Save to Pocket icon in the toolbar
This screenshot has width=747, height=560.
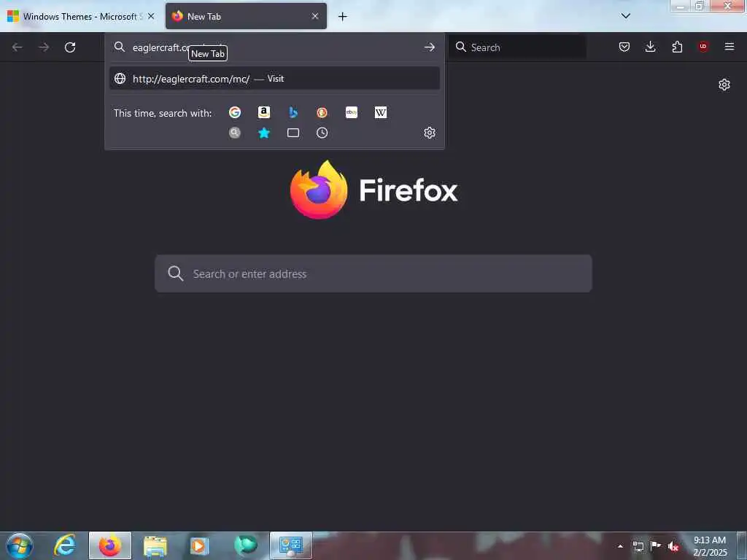click(624, 47)
